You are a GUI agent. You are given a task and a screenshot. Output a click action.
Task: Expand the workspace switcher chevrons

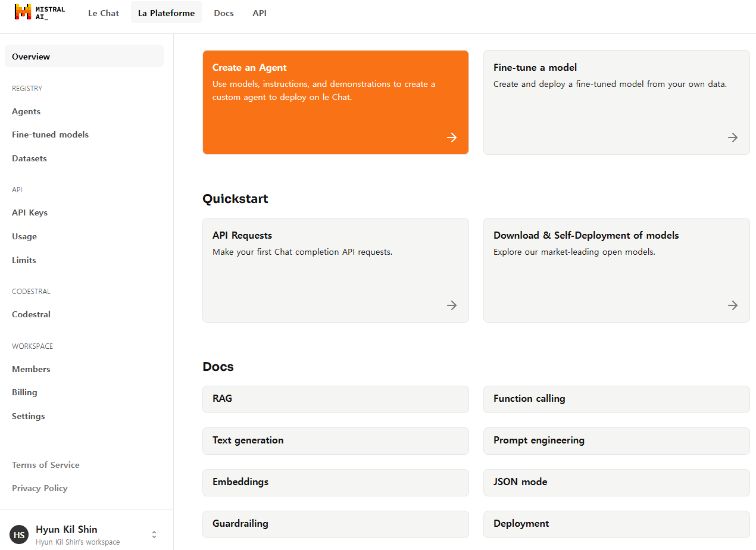pos(154,535)
